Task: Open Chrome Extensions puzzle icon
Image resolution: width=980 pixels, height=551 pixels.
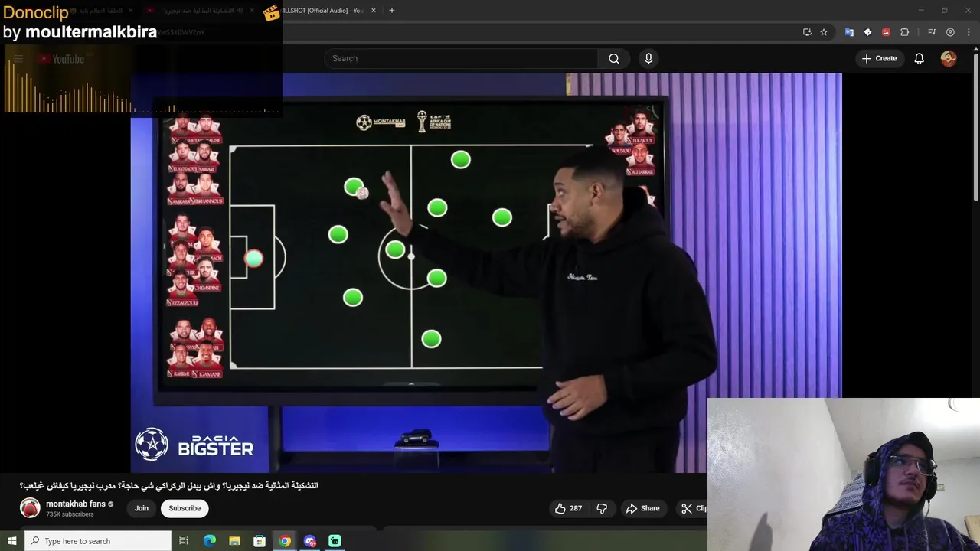Action: [905, 32]
